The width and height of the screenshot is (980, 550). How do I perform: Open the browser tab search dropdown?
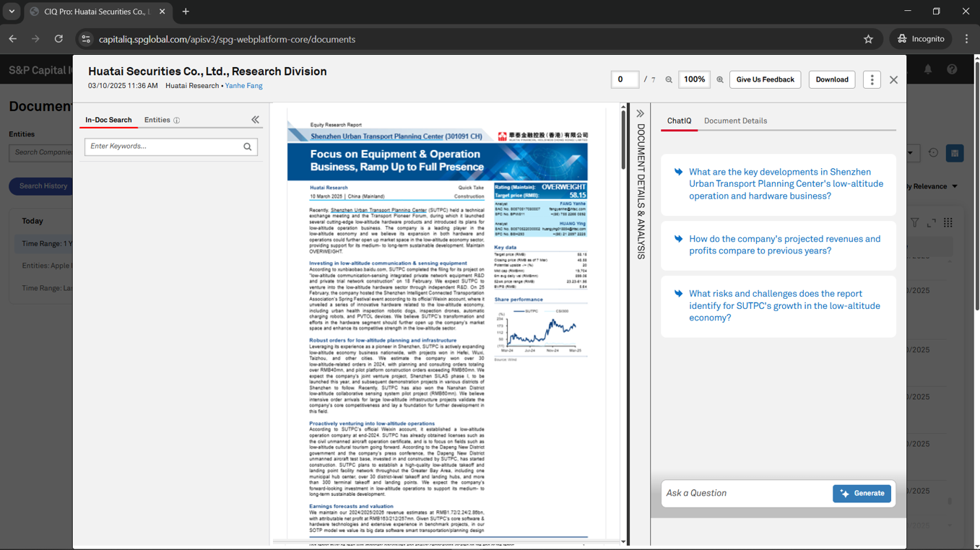coord(12,12)
